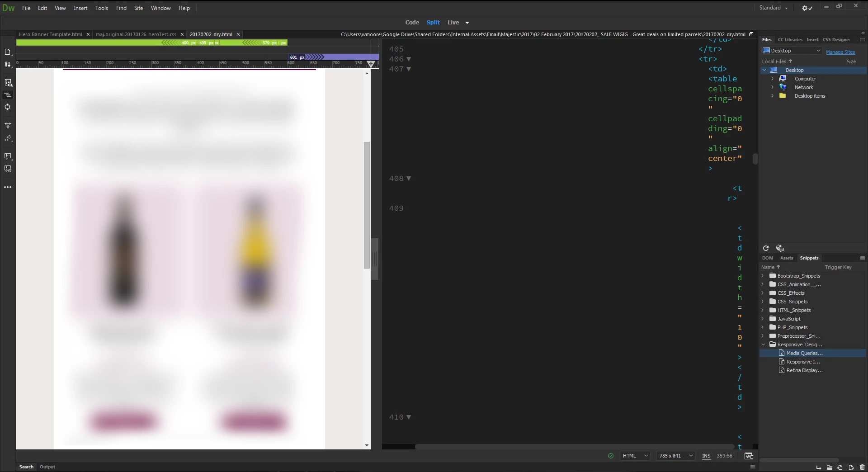868x472 pixels.
Task: Open the Live view options dropdown arrow
Action: [x=467, y=23]
